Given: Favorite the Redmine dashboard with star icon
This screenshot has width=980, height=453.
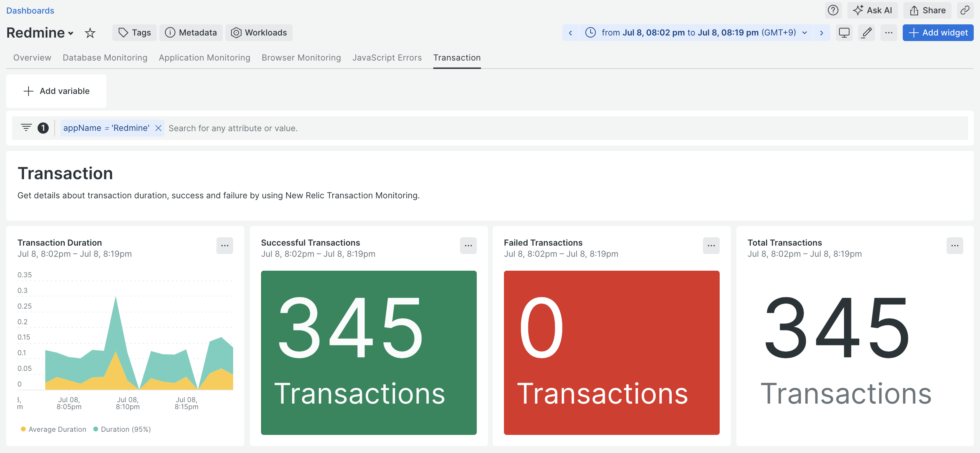Looking at the screenshot, I should coord(90,33).
